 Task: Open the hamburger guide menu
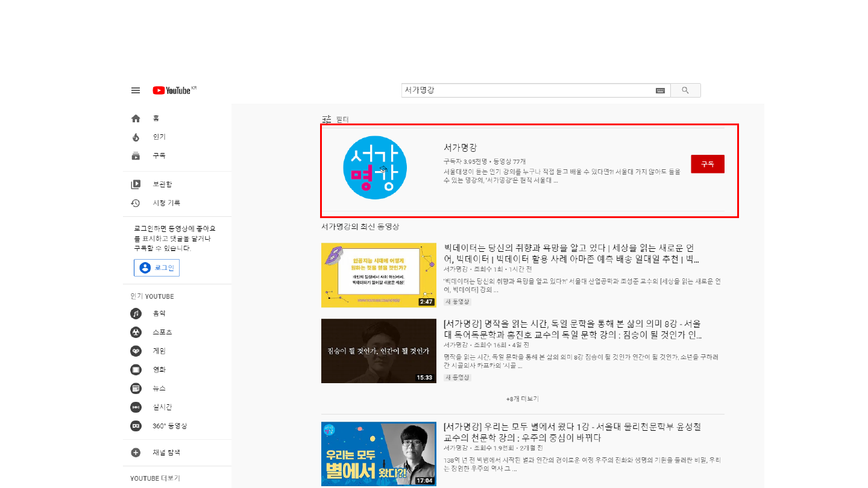(136, 90)
